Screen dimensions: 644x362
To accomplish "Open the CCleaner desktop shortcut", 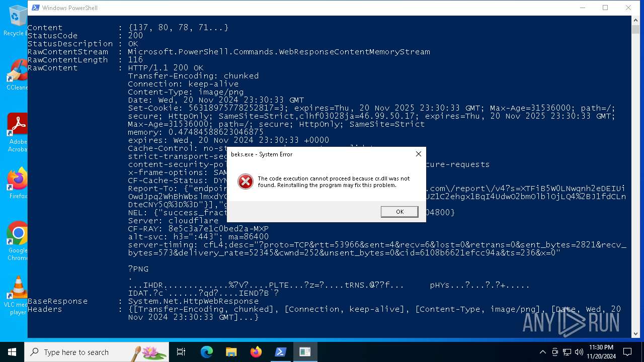I will [x=17, y=75].
